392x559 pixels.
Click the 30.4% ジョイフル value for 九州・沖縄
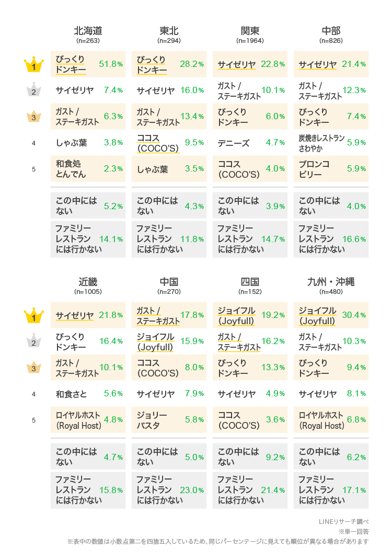354,315
